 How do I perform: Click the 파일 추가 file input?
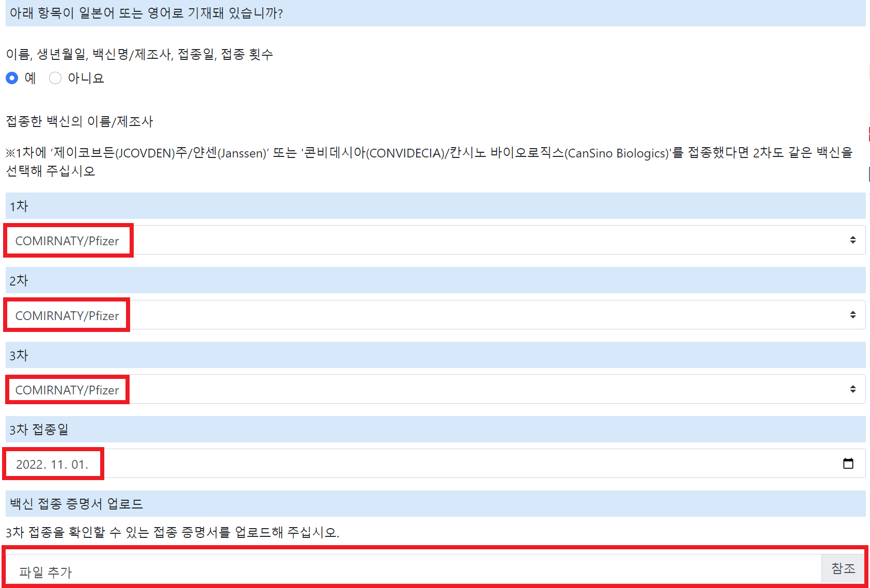413,569
